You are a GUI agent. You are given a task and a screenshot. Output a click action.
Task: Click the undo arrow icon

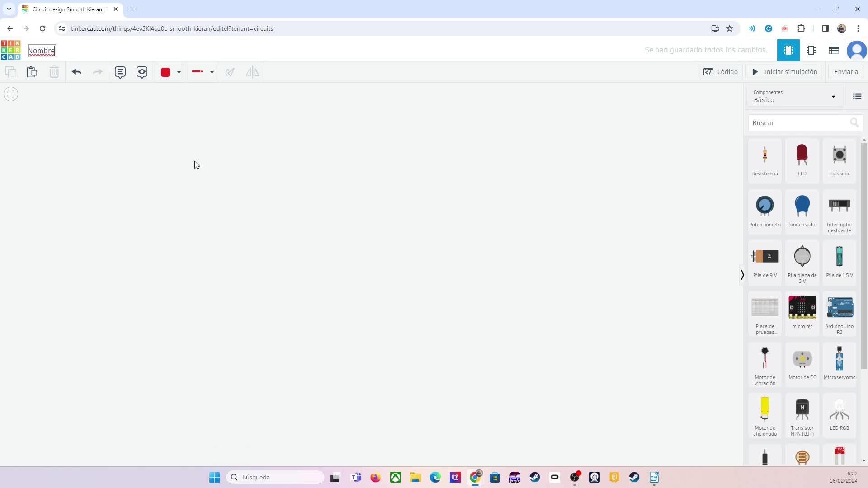[76, 72]
